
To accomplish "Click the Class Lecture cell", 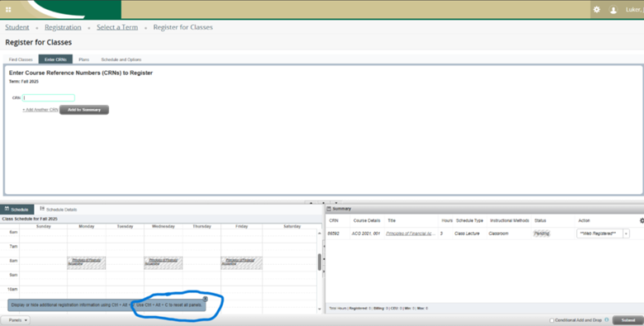I will tap(467, 234).
